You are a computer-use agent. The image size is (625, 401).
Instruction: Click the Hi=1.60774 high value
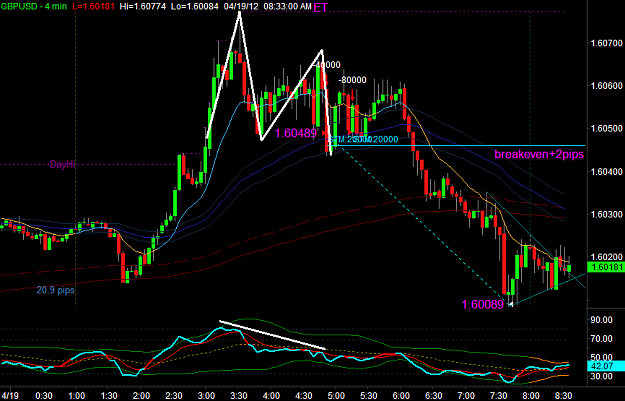143,6
